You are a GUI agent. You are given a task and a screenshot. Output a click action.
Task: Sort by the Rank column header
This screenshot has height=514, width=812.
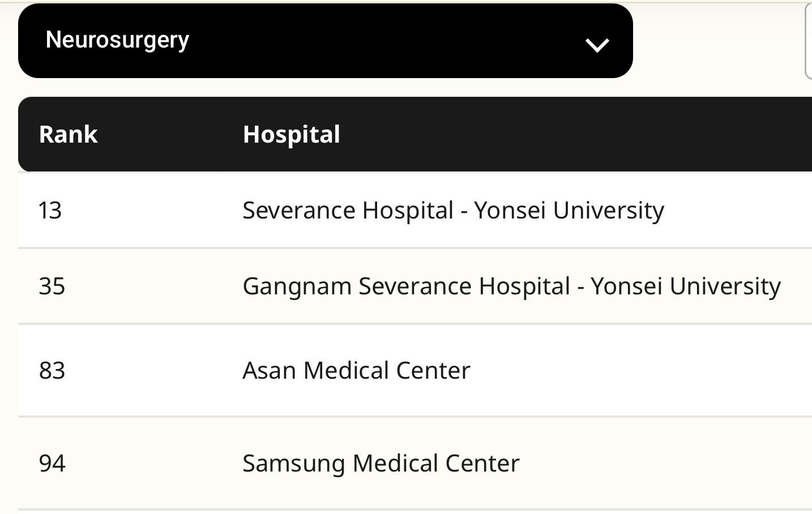point(69,135)
